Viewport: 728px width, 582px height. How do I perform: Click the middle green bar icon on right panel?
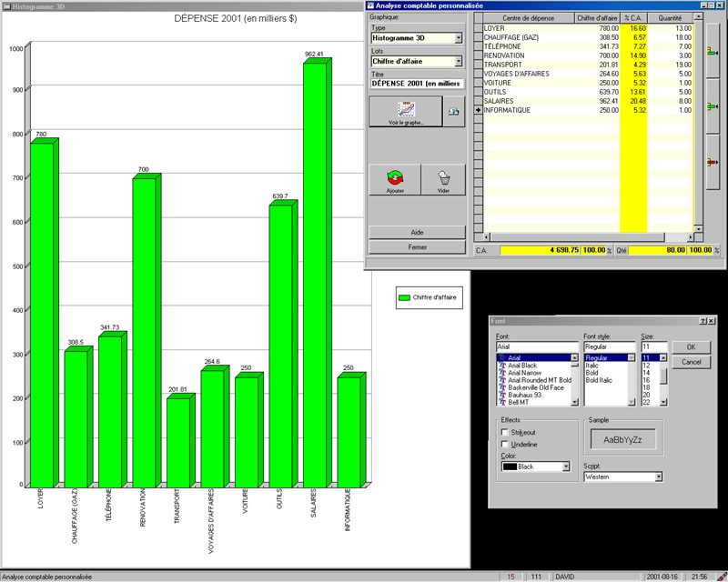pos(713,106)
